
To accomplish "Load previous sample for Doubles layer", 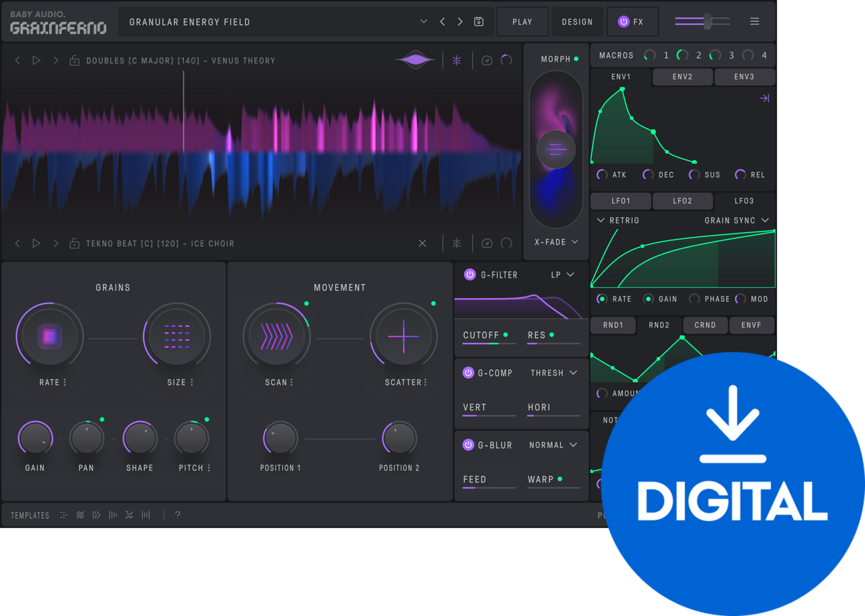I will [x=18, y=61].
